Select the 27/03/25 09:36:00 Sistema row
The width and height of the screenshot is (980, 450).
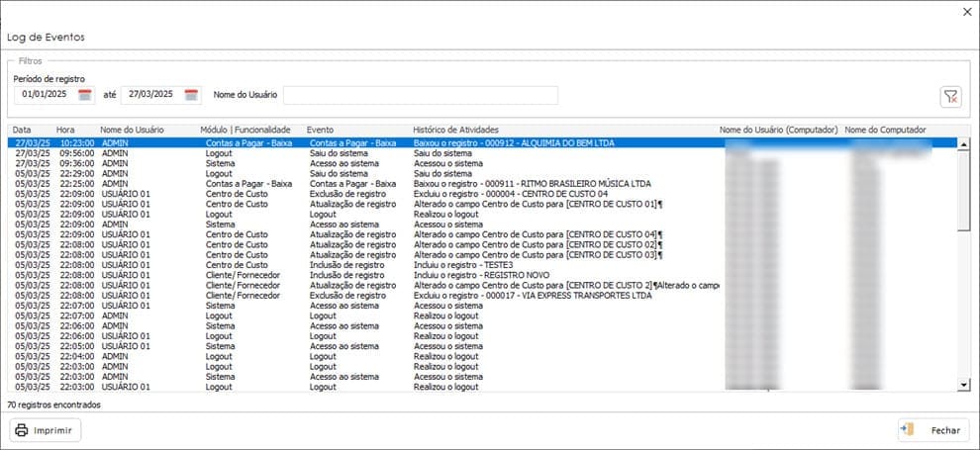pyautogui.click(x=482, y=163)
